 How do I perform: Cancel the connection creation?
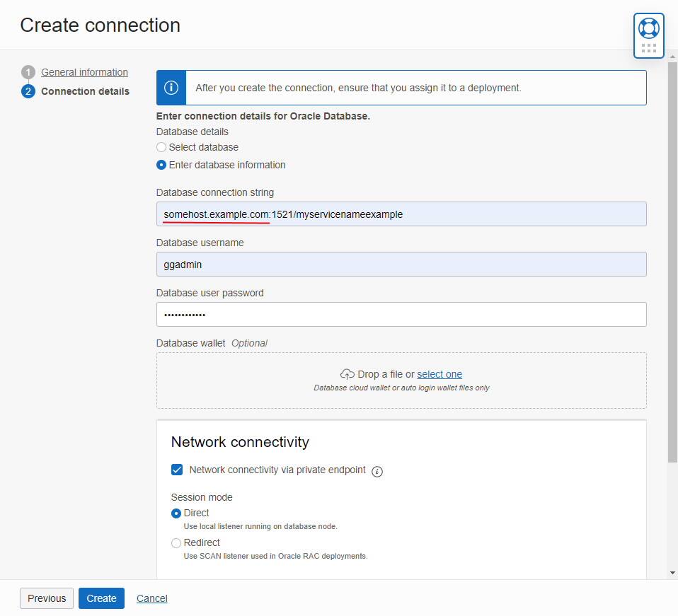(151, 598)
